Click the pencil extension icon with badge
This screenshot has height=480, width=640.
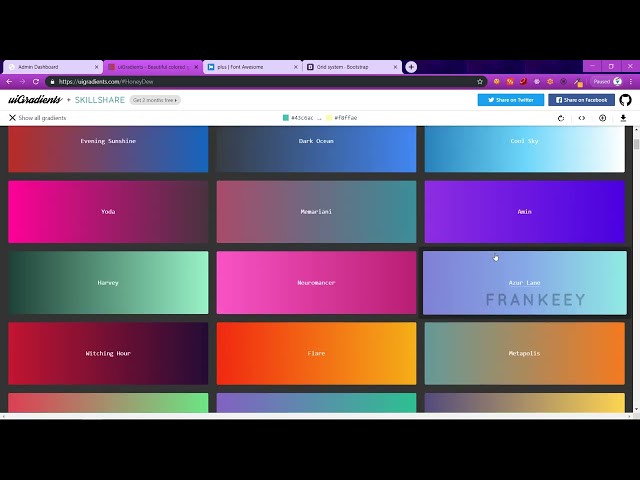(578, 82)
